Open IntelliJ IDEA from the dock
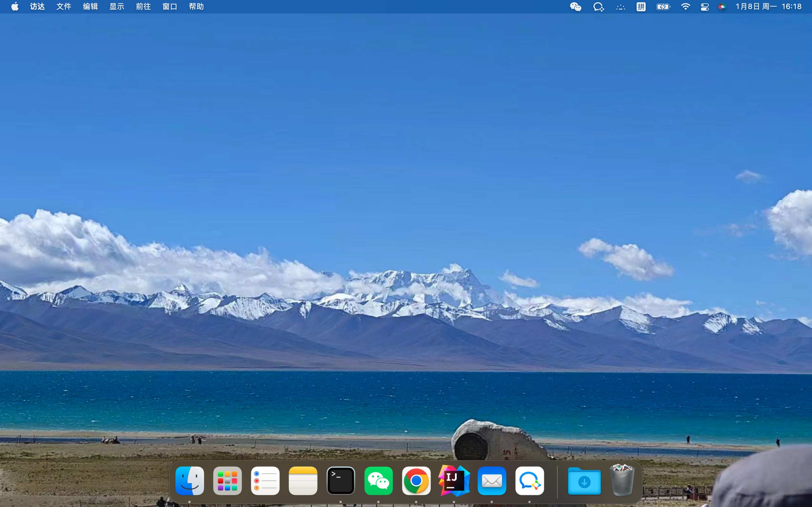Image resolution: width=812 pixels, height=507 pixels. 454,481
